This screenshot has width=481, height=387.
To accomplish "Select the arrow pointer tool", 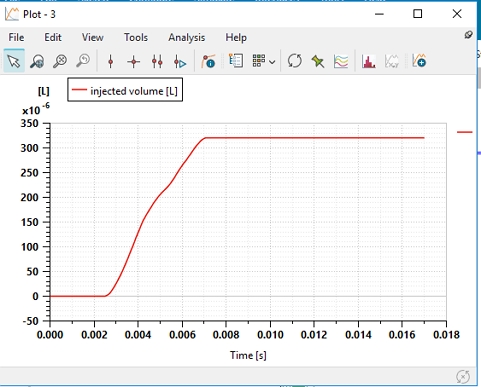I will [x=14, y=61].
